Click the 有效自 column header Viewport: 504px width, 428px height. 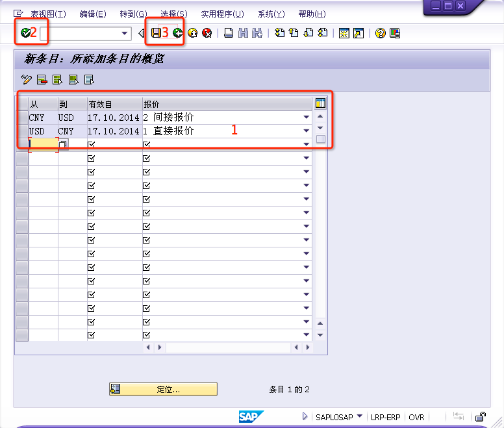point(115,104)
